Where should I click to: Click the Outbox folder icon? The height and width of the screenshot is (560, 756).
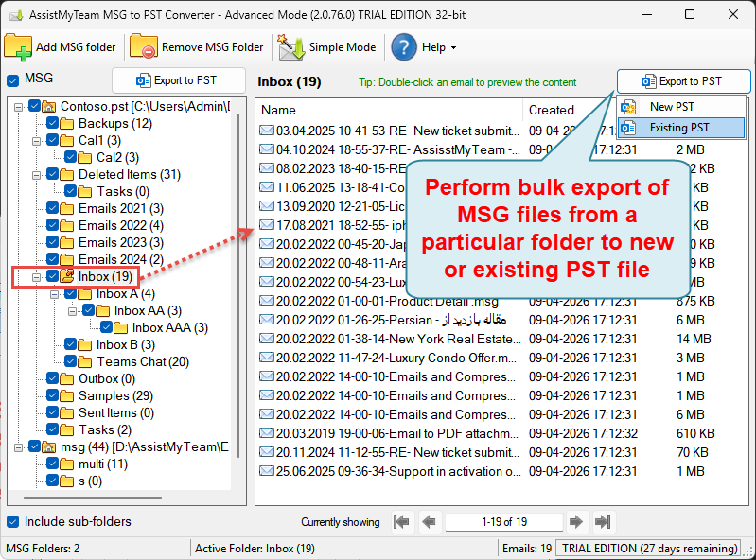(66, 378)
